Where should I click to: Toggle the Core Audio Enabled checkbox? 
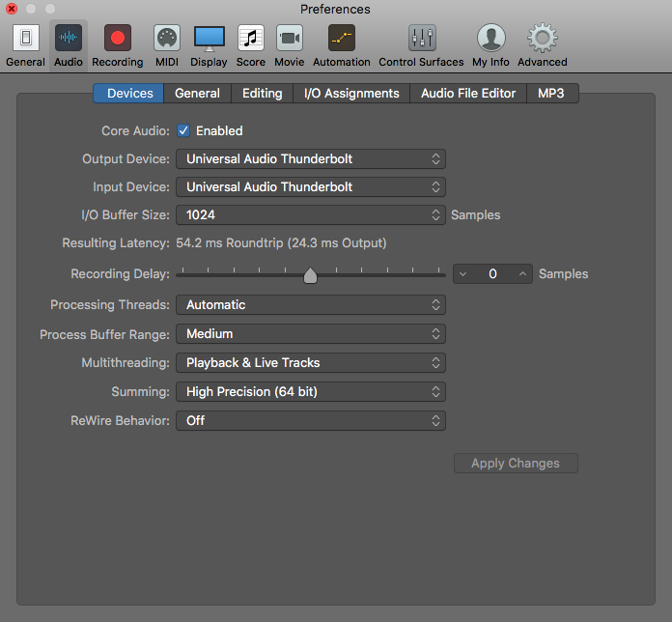pos(183,130)
